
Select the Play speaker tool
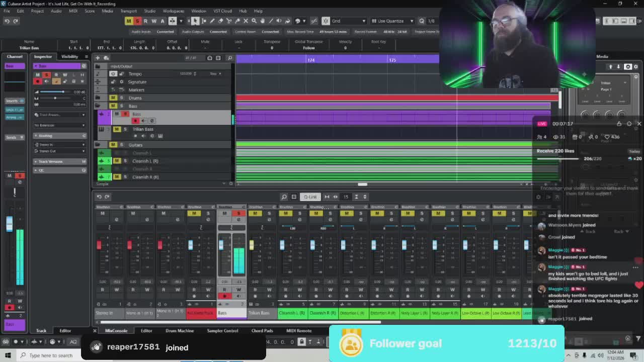pos(279,21)
